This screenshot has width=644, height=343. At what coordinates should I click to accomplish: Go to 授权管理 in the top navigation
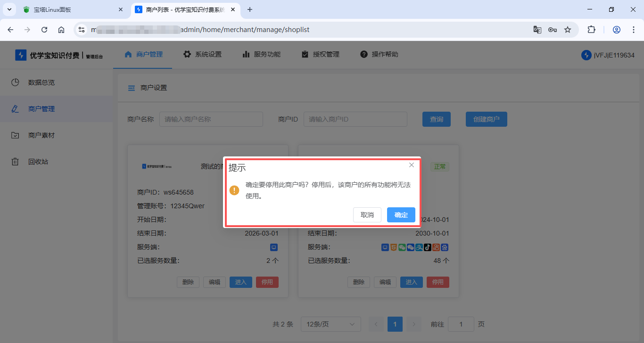pyautogui.click(x=320, y=54)
